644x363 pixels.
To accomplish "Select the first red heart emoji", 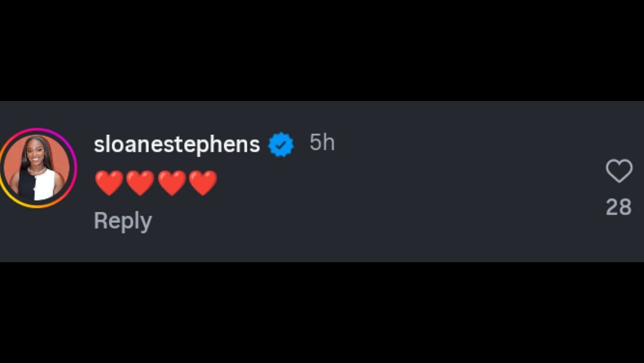I will [x=109, y=183].
